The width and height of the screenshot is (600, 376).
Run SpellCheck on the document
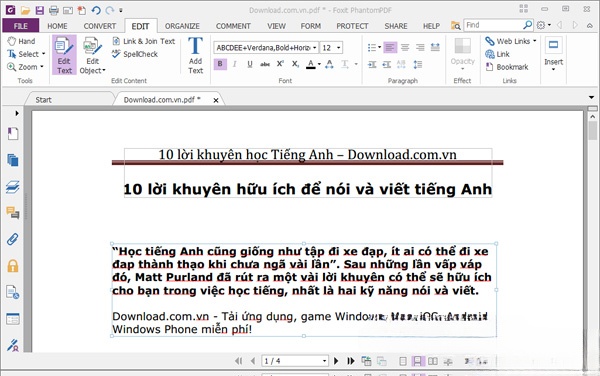135,54
